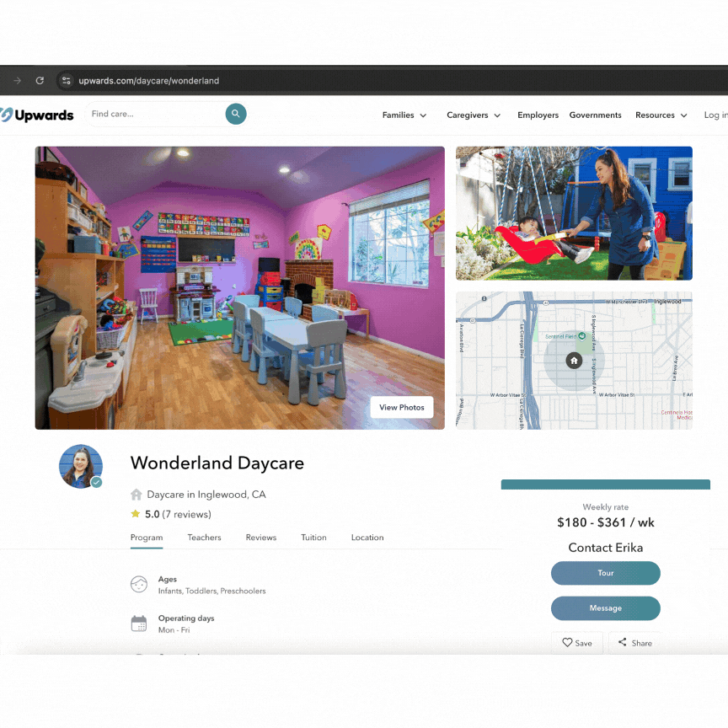728x728 pixels.
Task: Click the Daycare in Inglewood, CA text
Action: [206, 495]
